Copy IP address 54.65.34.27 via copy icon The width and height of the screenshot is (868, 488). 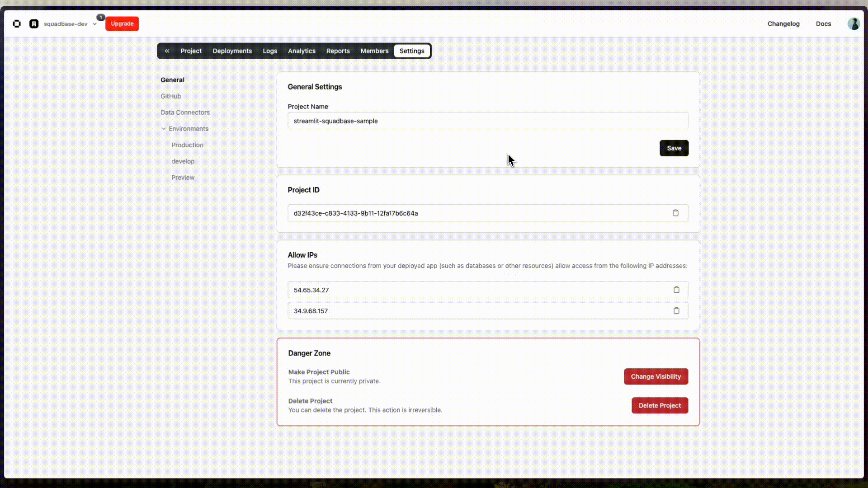676,290
